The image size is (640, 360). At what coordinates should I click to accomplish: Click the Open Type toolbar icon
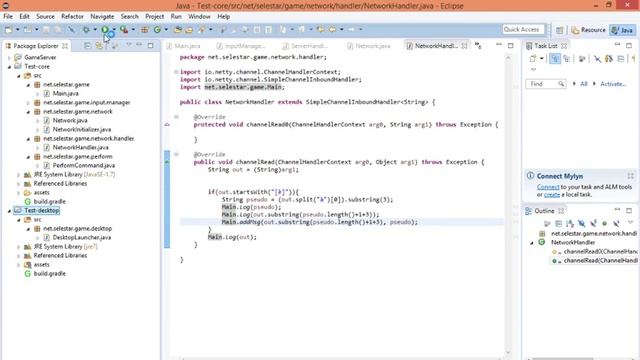[x=178, y=29]
